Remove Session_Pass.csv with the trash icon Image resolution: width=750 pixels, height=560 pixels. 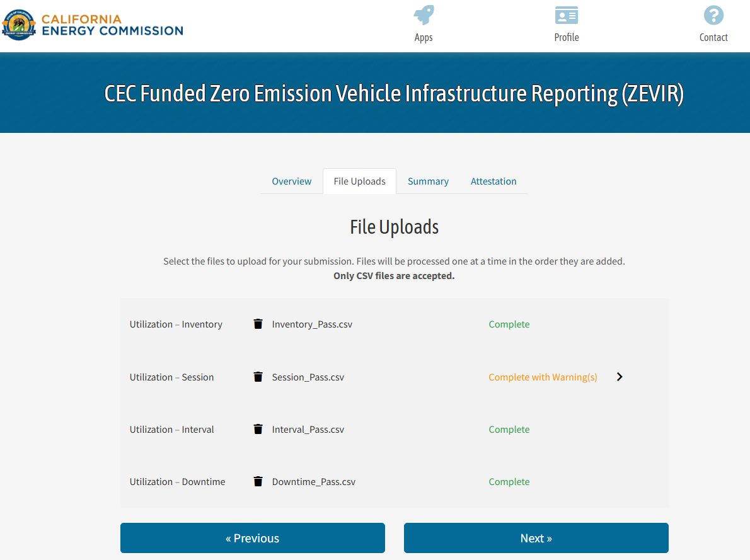point(258,377)
